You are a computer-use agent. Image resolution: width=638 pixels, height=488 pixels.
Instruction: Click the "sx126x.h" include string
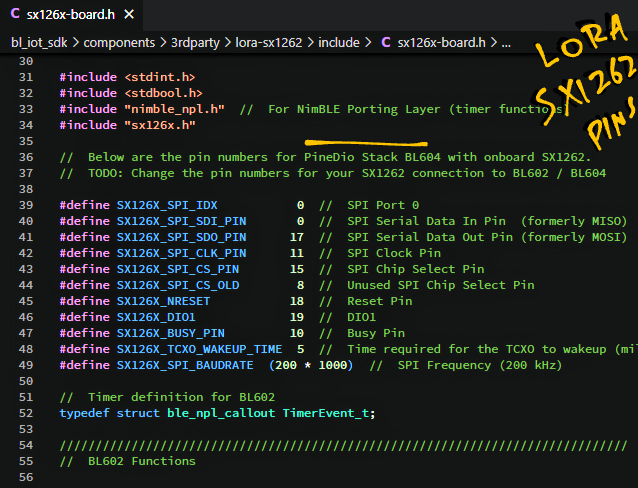coord(159,125)
